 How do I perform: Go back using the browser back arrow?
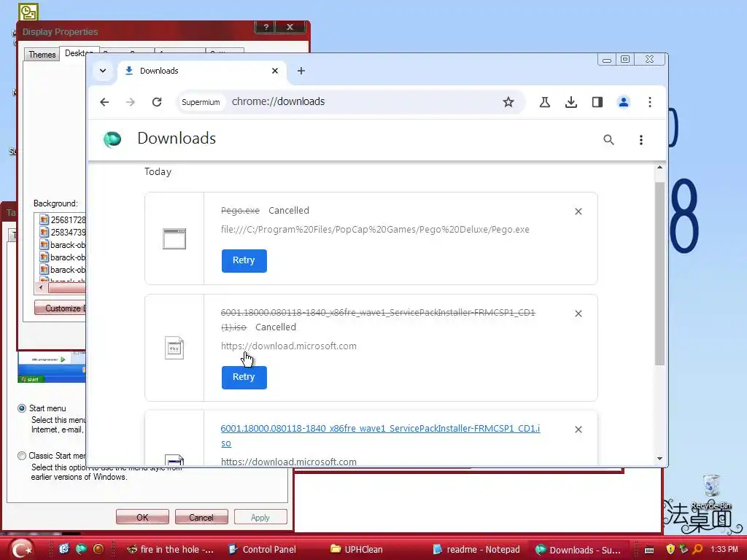[104, 102]
